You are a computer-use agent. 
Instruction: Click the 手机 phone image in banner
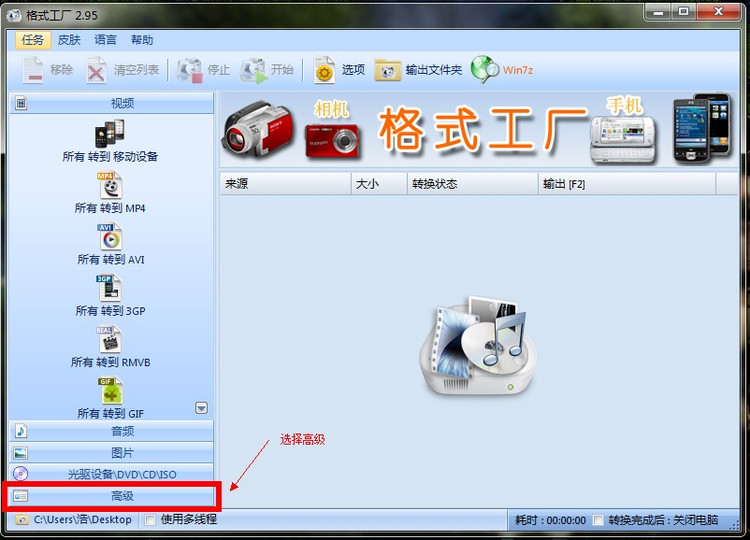[623, 139]
